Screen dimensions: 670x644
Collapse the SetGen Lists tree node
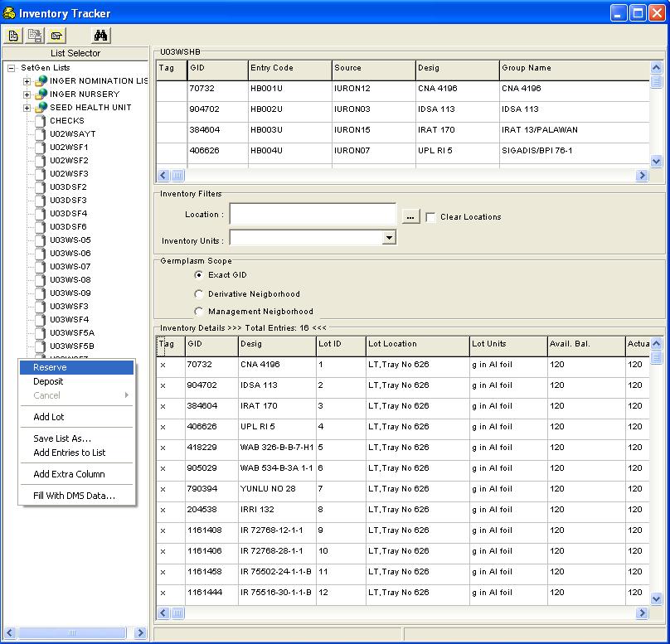12,68
